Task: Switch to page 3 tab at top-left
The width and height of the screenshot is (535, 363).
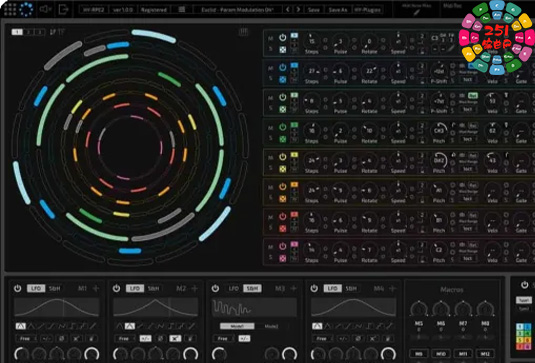Action: (x=40, y=32)
